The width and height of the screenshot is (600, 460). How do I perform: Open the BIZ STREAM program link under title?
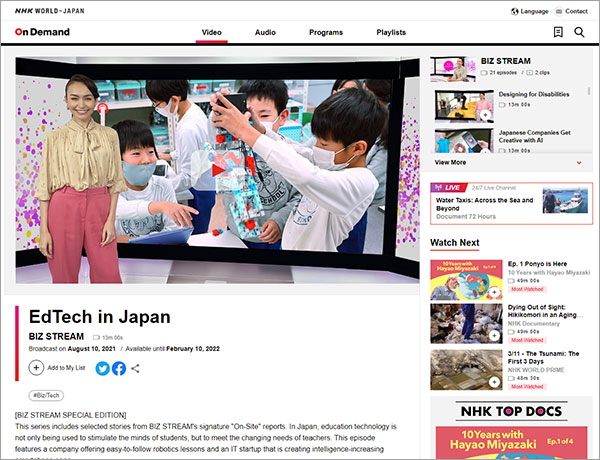coord(56,337)
